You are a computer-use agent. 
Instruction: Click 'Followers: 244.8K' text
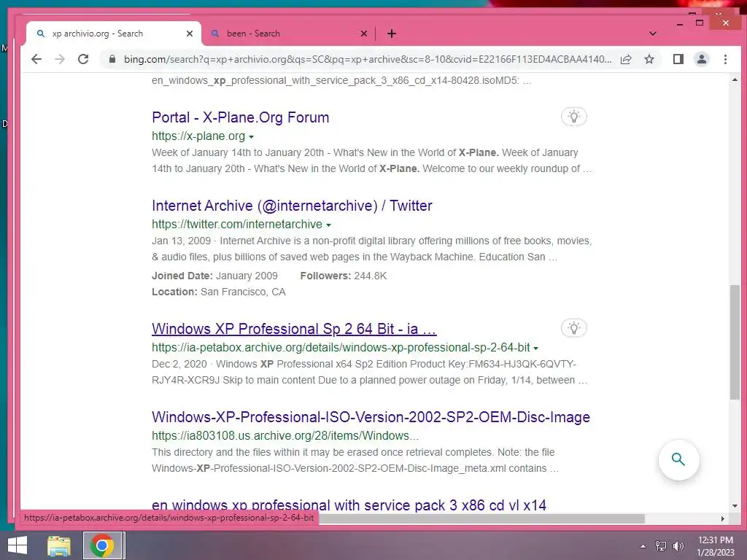[x=344, y=276]
